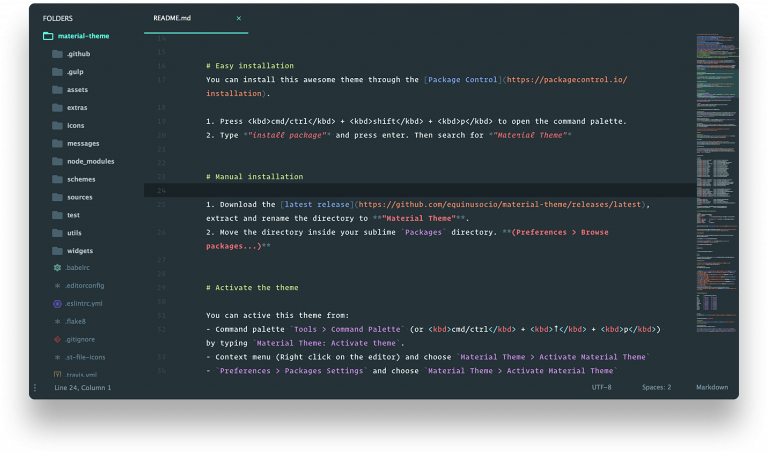Click the .st-file-icons file icon
This screenshot has width=768, height=454.
click(57, 357)
